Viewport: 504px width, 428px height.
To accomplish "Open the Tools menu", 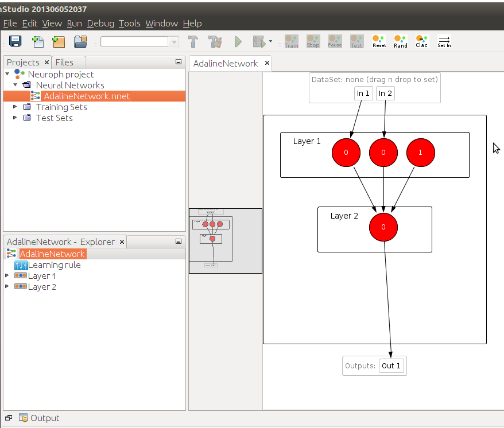I will 129,24.
